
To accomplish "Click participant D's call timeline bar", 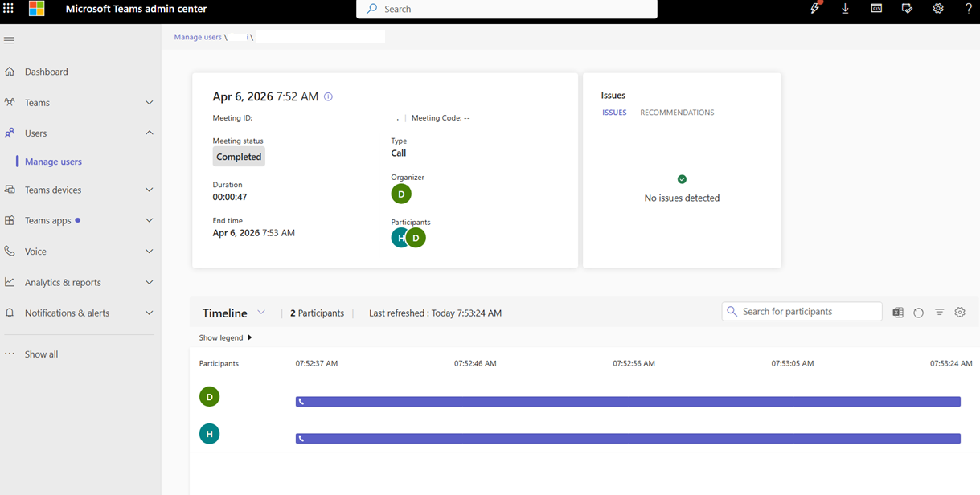I will coord(628,402).
